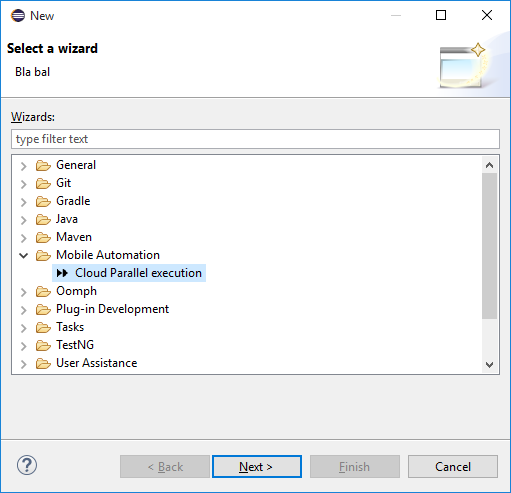The width and height of the screenshot is (511, 493).
Task: Select the Tasks tree row label
Action: pyautogui.click(x=70, y=327)
